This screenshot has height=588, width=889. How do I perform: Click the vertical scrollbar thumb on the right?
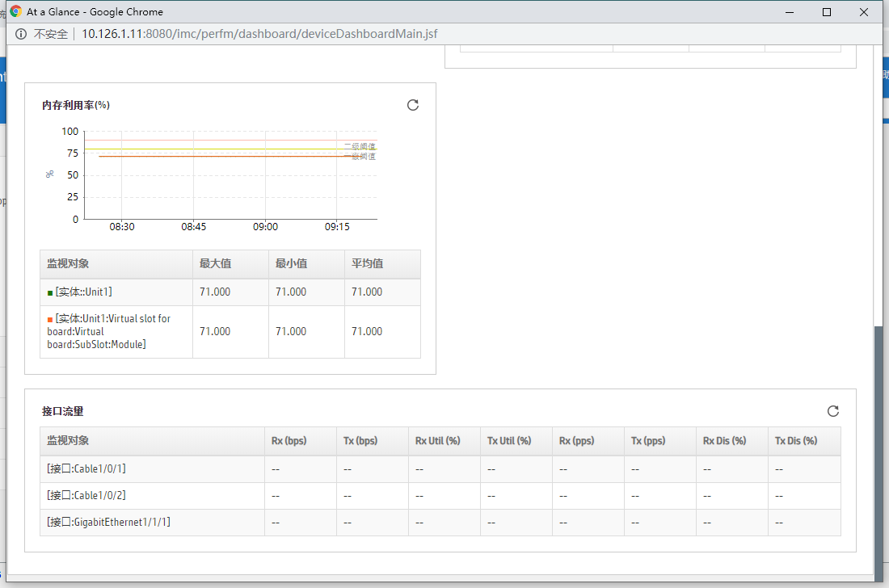[879, 452]
